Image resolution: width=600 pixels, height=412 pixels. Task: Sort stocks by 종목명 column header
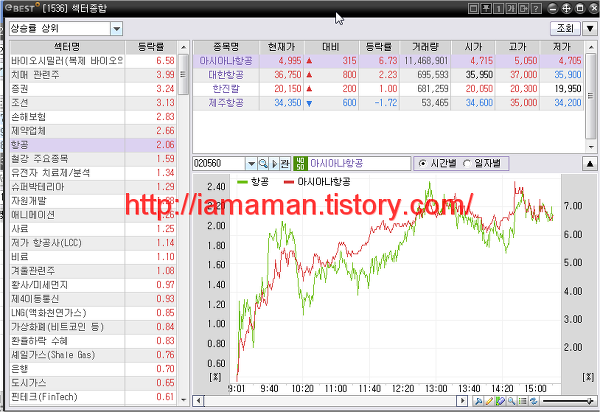tap(226, 47)
